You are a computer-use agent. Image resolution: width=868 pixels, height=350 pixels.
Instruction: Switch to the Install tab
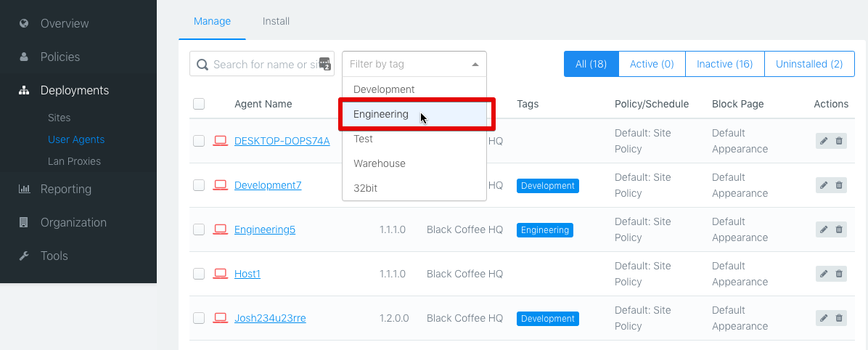(276, 21)
